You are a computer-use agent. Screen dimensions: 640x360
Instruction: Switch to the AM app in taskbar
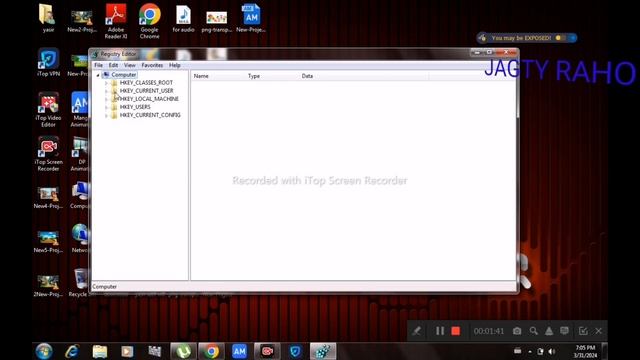[x=239, y=351]
